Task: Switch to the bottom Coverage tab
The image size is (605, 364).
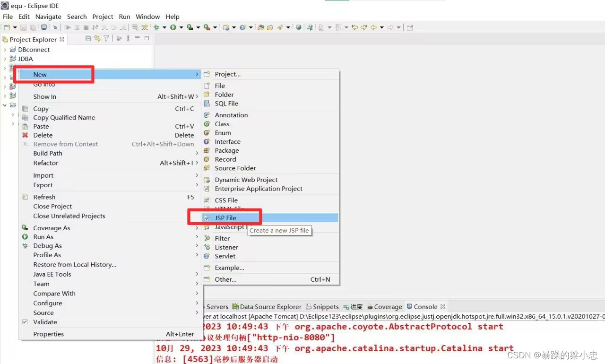Action: point(384,307)
